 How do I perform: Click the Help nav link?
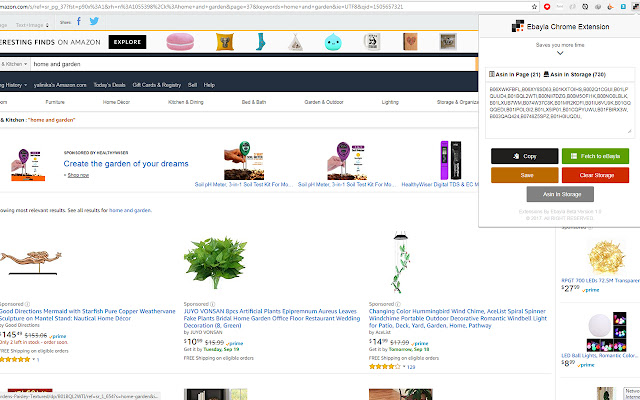(x=209, y=85)
